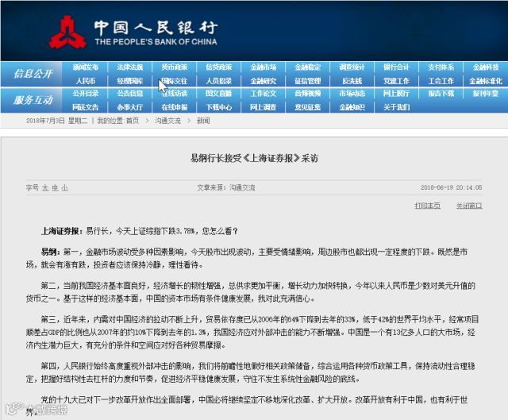508x420 pixels.
Task: Open the 金融稳定 menu item
Action: click(308, 67)
